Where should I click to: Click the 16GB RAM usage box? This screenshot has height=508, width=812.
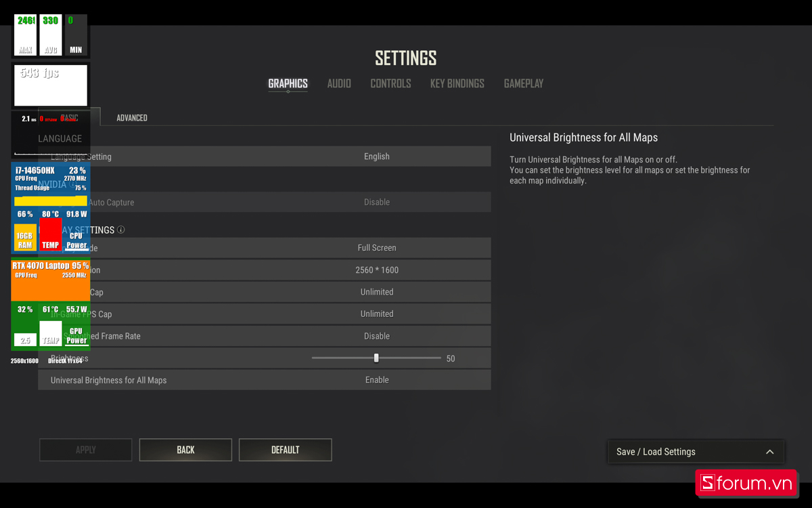click(x=25, y=237)
